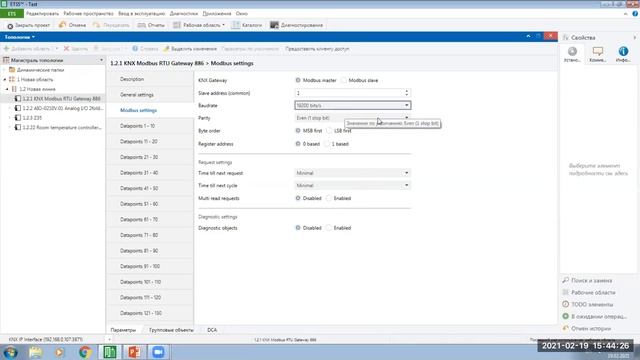640x360 pixels.
Task: Set Multi read requests to Enabled
Action: click(x=329, y=198)
